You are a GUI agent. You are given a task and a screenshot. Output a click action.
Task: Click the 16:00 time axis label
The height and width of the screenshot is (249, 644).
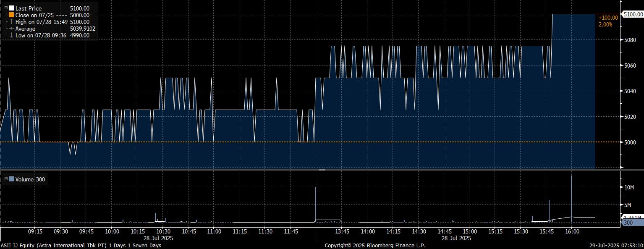click(572, 231)
